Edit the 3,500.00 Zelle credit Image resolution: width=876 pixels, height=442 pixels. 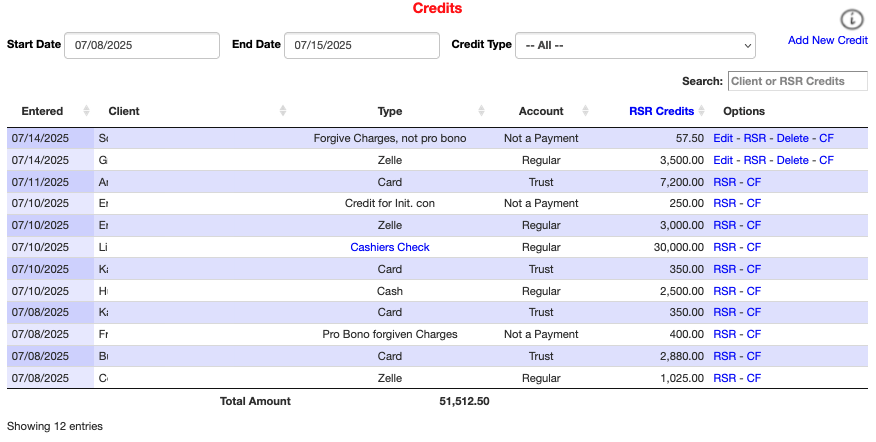coord(723,160)
